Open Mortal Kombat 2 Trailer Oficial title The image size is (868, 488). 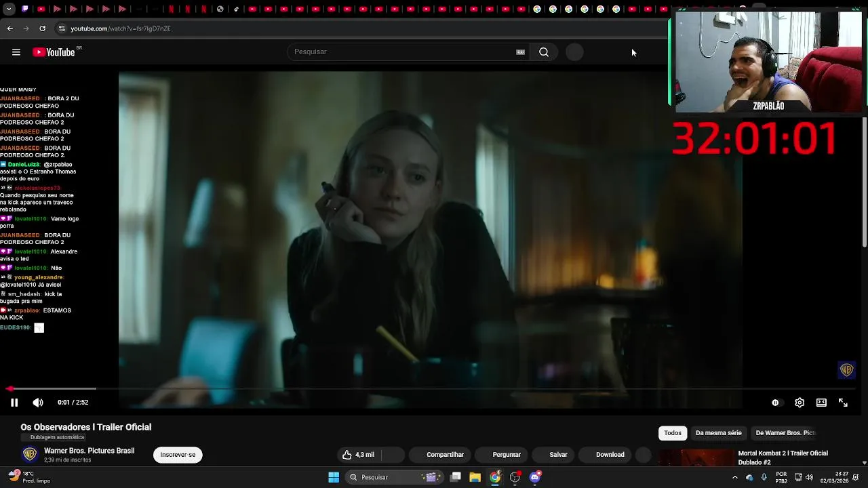click(783, 457)
